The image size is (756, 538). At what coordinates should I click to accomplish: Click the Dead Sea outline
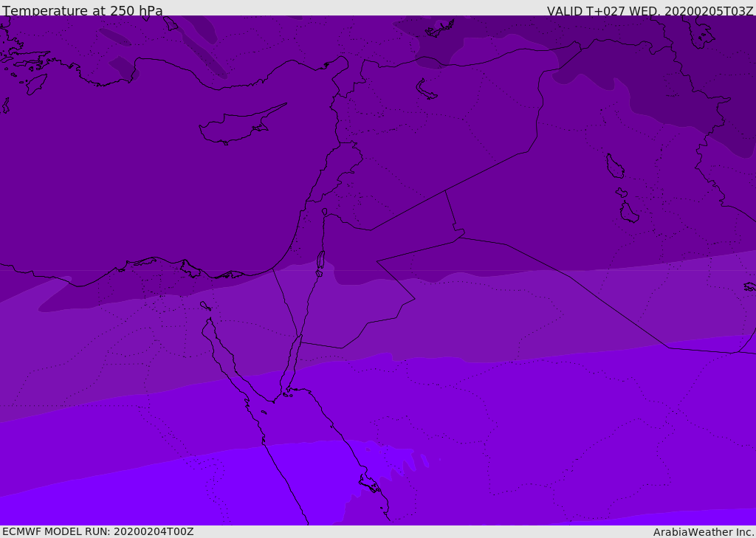tap(320, 261)
